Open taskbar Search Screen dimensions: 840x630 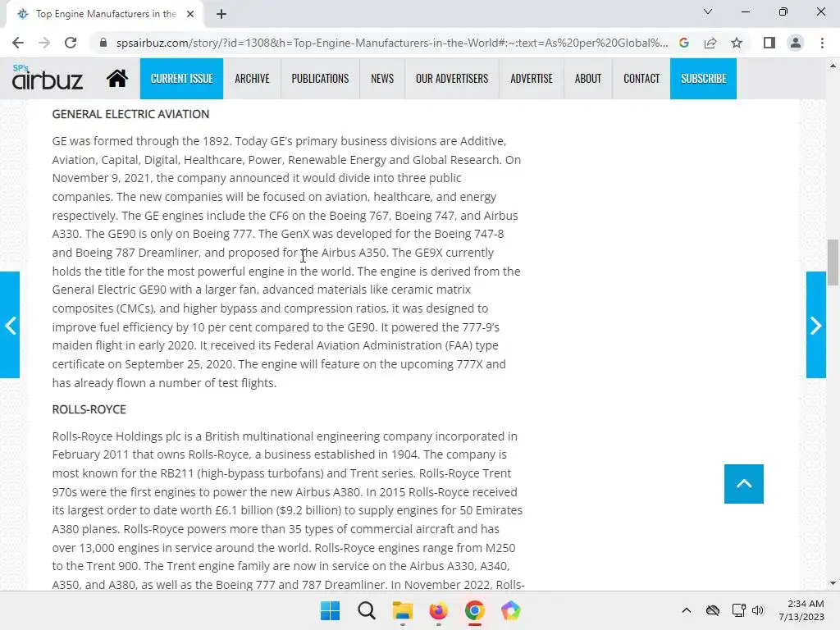pyautogui.click(x=367, y=610)
